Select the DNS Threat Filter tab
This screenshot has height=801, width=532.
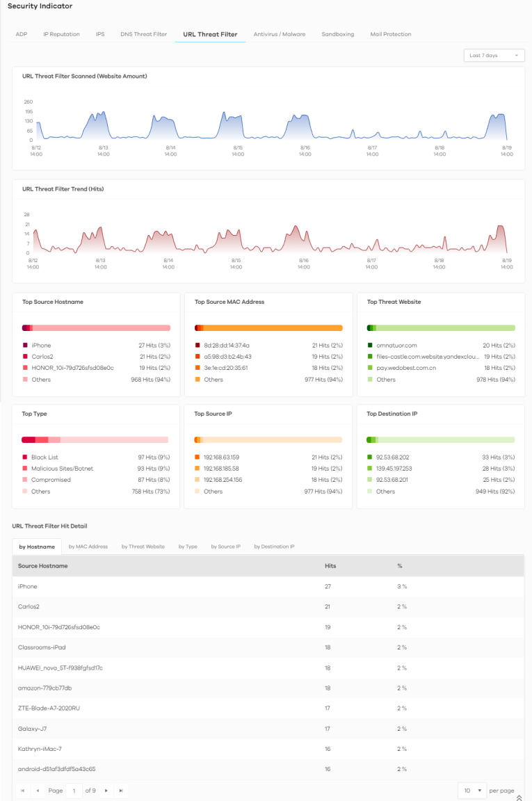(x=143, y=34)
